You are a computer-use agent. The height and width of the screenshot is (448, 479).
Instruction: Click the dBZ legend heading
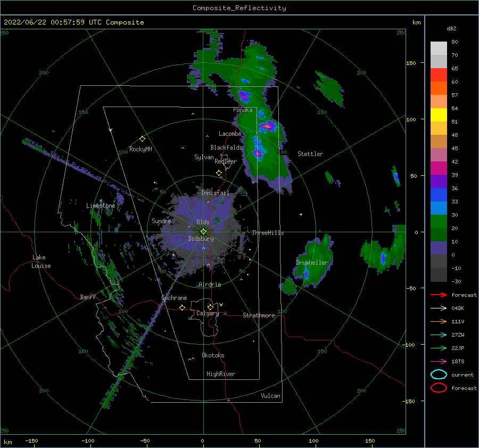tap(451, 28)
